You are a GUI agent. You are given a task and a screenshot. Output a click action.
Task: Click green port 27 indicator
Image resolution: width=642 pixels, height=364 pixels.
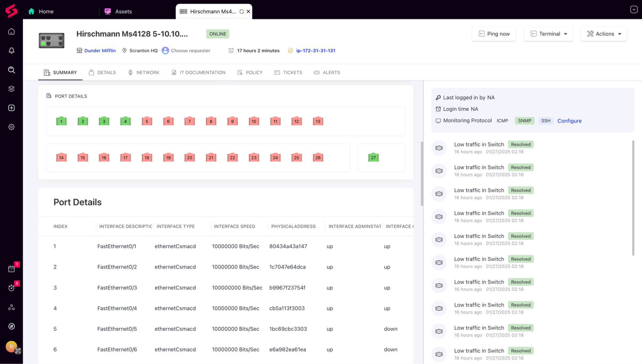[373, 157]
